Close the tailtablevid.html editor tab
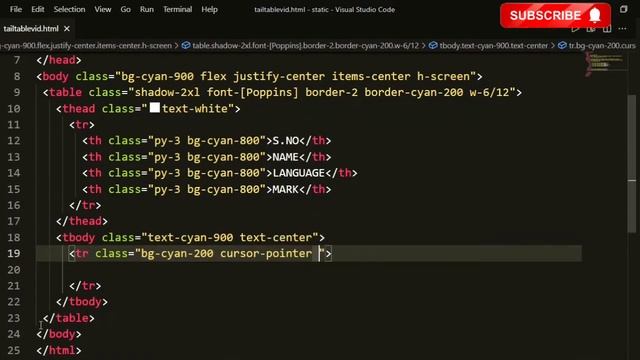640x360 pixels. pyautogui.click(x=67, y=29)
